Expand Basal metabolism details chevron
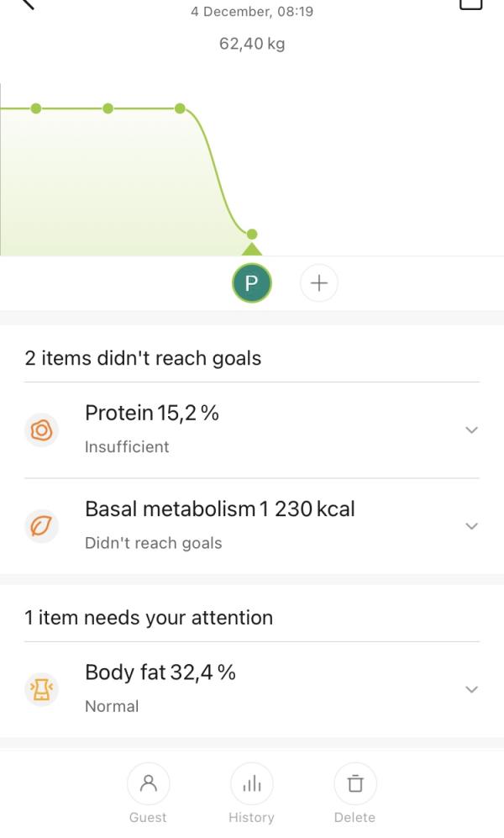The height and width of the screenshot is (838, 504). point(471,526)
